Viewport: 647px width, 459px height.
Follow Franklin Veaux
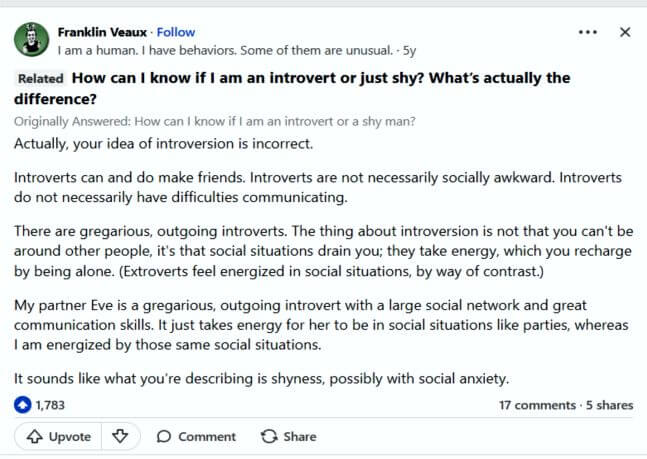click(176, 32)
